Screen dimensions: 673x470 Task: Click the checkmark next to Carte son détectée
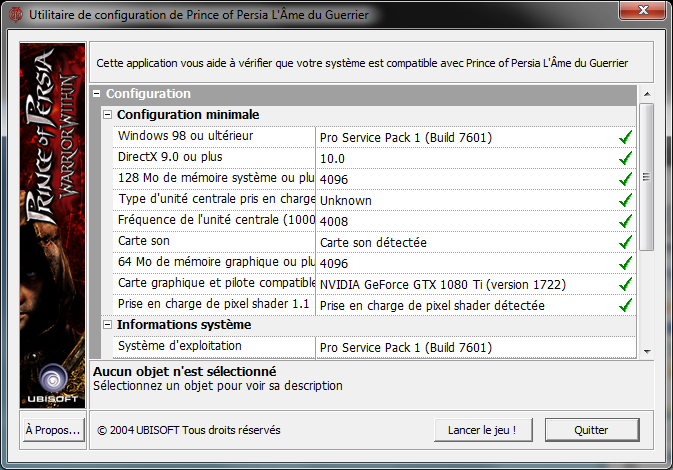[x=625, y=243]
